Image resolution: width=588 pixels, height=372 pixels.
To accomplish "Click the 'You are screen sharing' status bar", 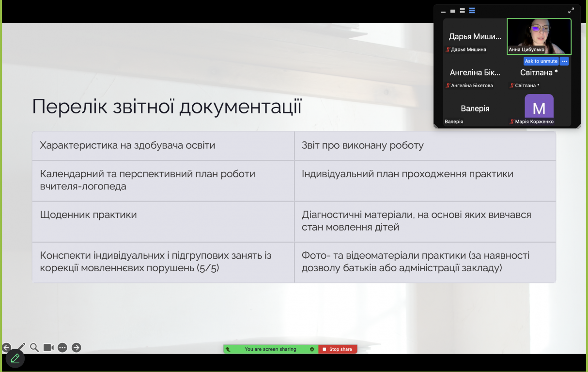I will pyautogui.click(x=270, y=349).
